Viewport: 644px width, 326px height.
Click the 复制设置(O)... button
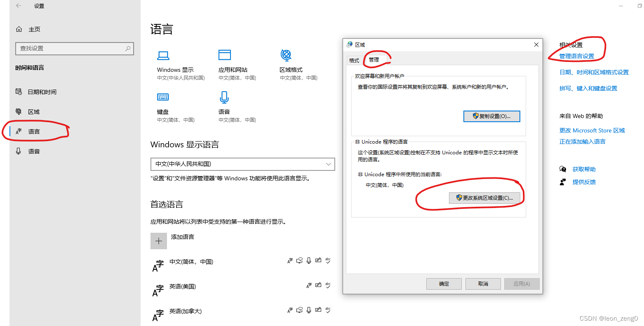492,116
